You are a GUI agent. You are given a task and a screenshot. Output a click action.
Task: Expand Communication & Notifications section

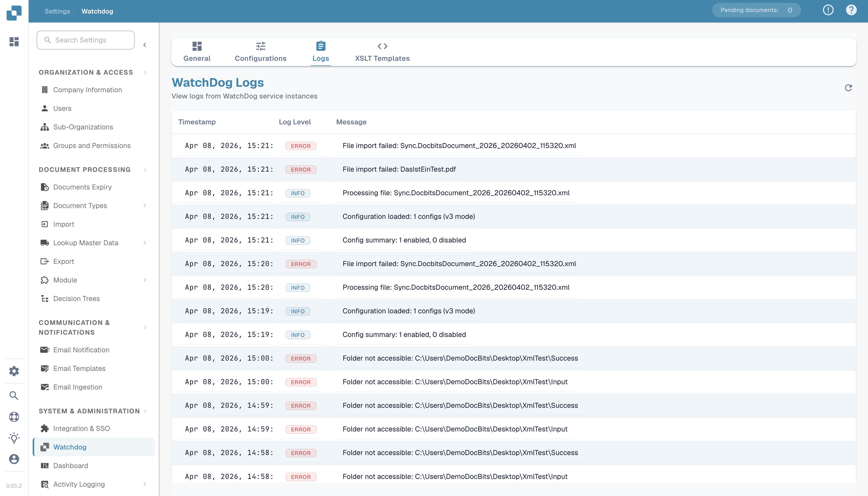[x=145, y=327]
